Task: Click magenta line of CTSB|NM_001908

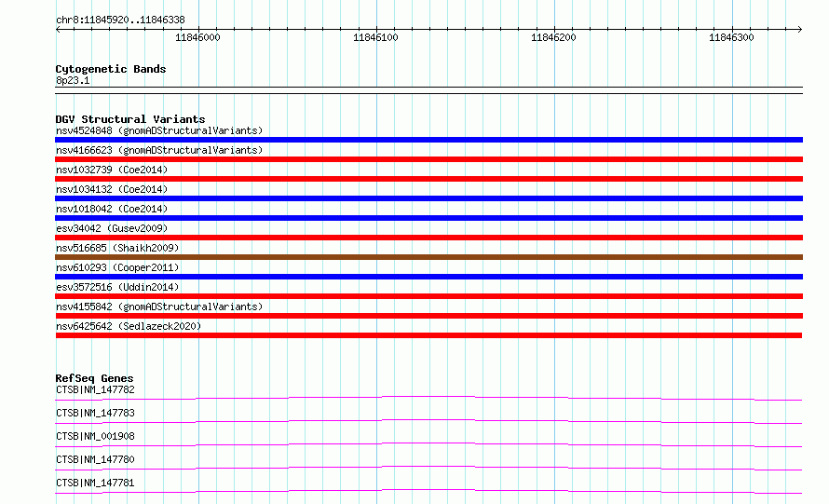Action: pos(428,444)
